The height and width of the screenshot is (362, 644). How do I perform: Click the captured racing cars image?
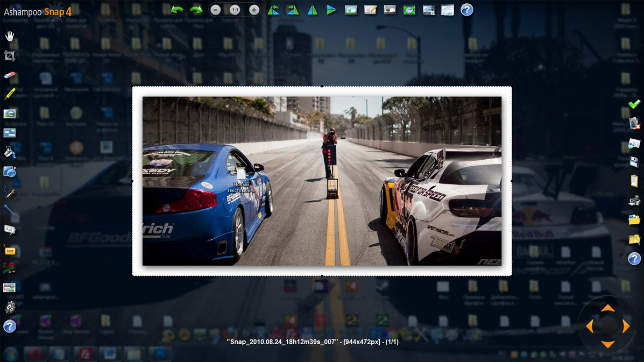[x=322, y=181]
